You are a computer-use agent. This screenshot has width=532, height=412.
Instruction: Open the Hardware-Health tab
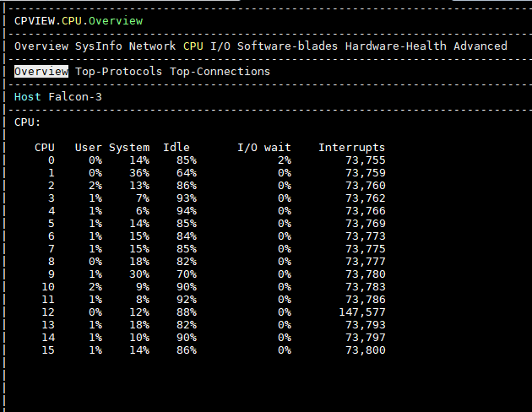(395, 46)
